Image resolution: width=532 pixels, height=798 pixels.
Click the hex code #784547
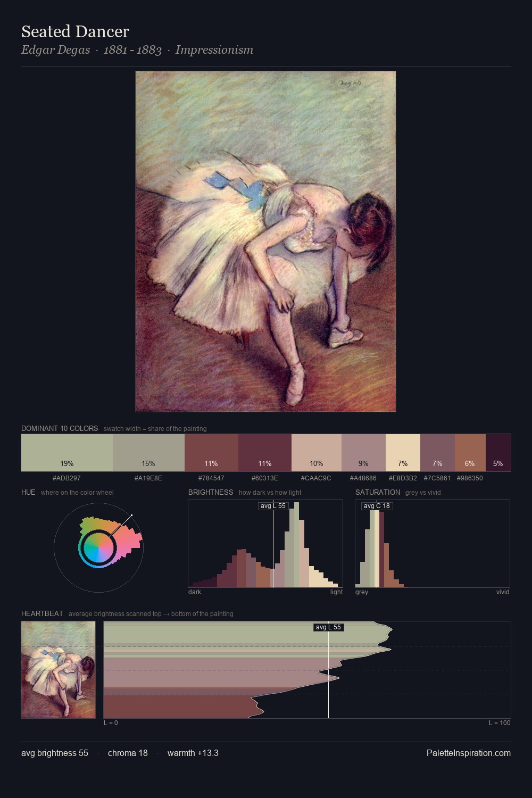point(211,478)
